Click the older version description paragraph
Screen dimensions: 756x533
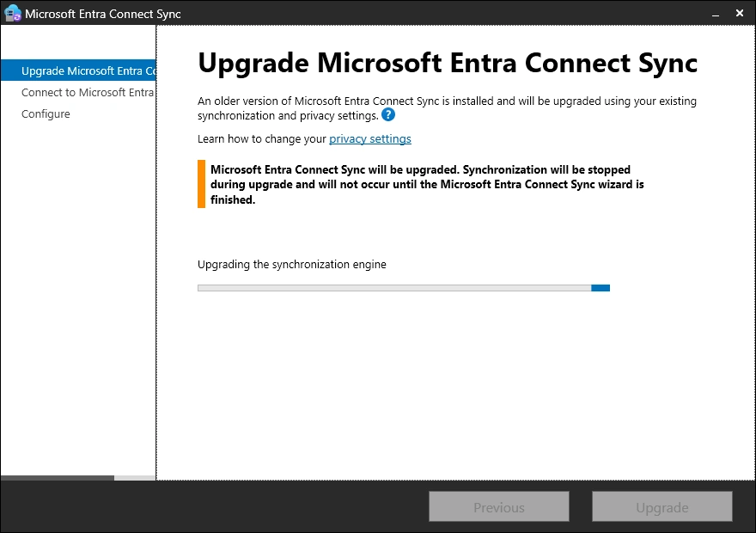(447, 107)
